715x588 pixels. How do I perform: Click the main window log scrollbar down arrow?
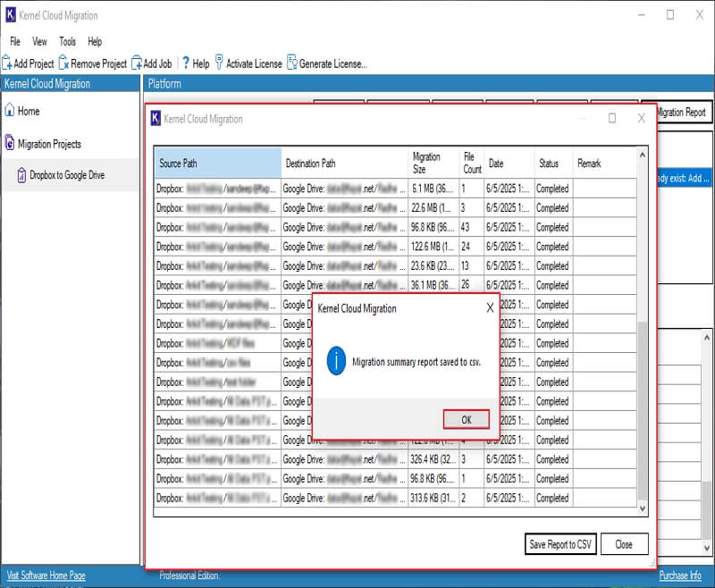pos(706,549)
